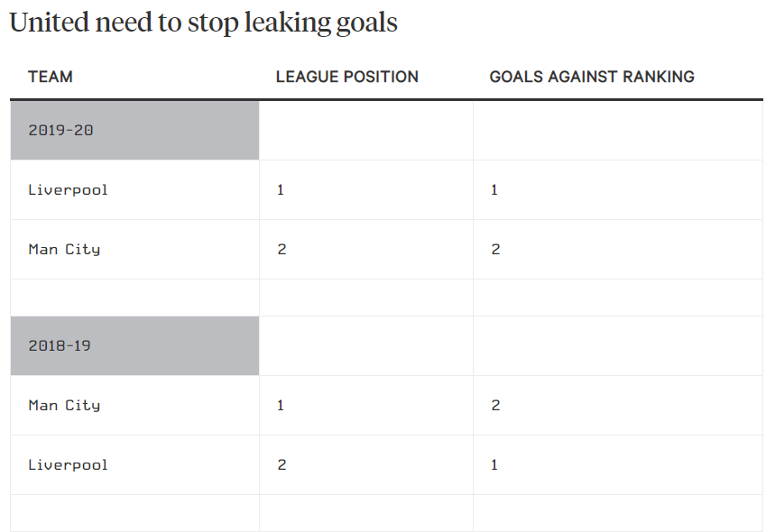Image resolution: width=766 pixels, height=532 pixels.
Task: Click Liverpool under the 2018-19 season
Action: pyautogui.click(x=68, y=464)
